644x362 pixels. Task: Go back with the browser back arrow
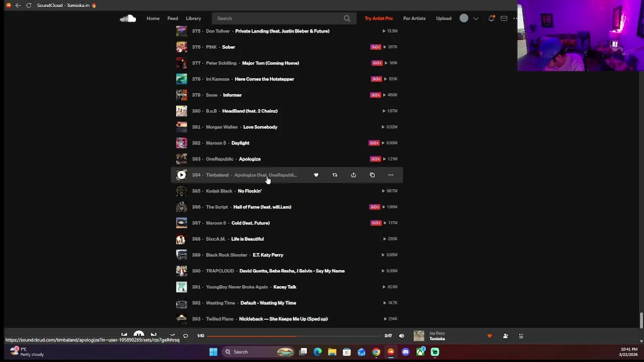18,5
